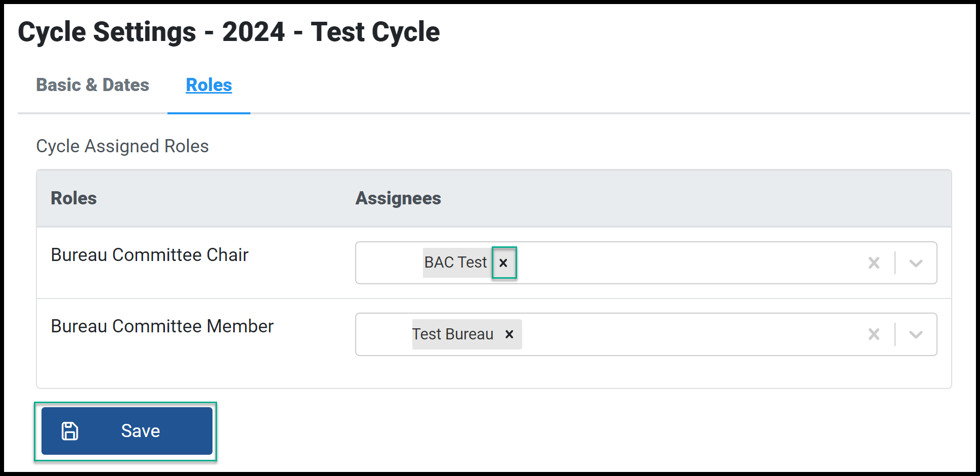Select the Test Bureau chip label

[x=453, y=334]
